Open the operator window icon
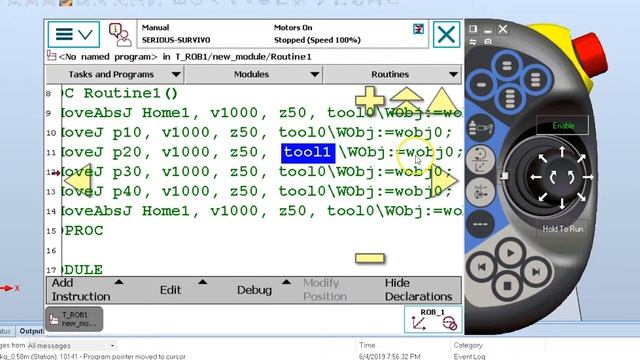 [120, 34]
